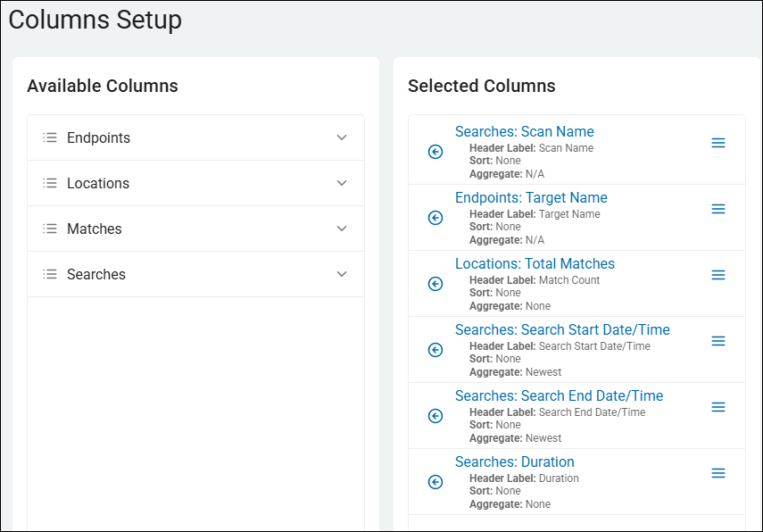Click the list icon next to Matches

(50, 229)
